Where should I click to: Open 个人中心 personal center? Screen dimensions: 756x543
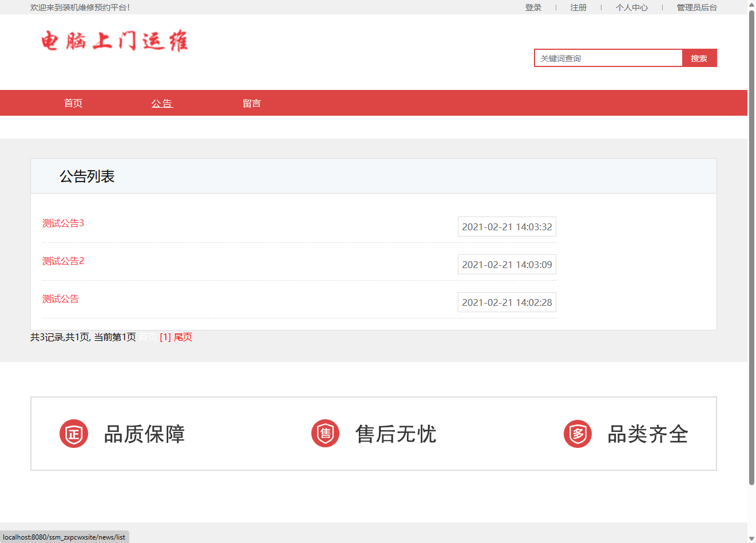tap(631, 7)
